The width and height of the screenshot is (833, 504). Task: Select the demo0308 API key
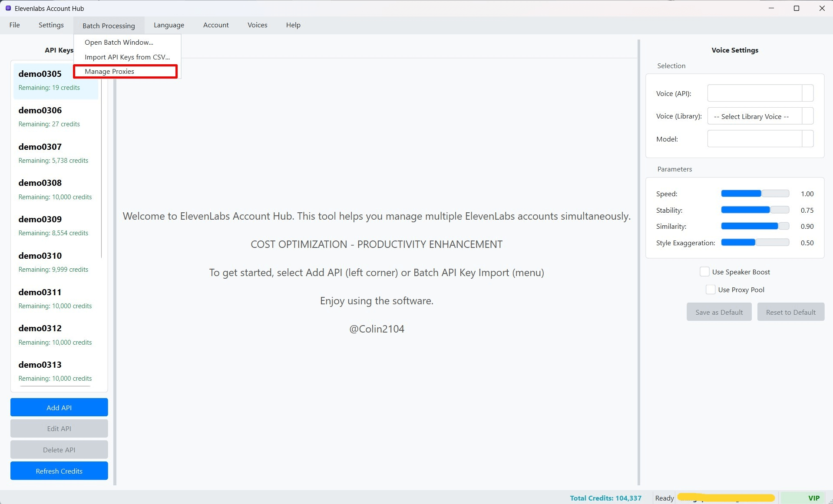(x=56, y=190)
